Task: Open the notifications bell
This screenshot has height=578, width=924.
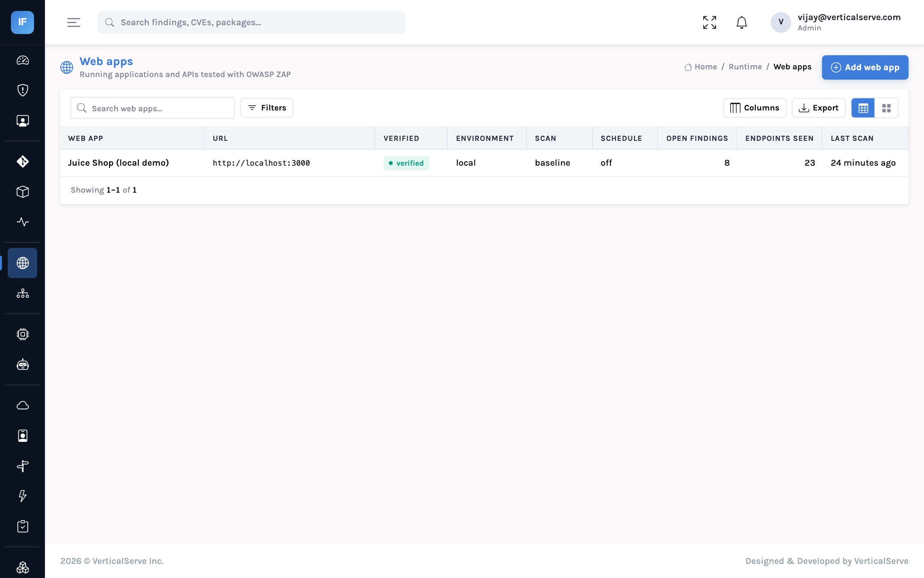Action: click(x=742, y=22)
